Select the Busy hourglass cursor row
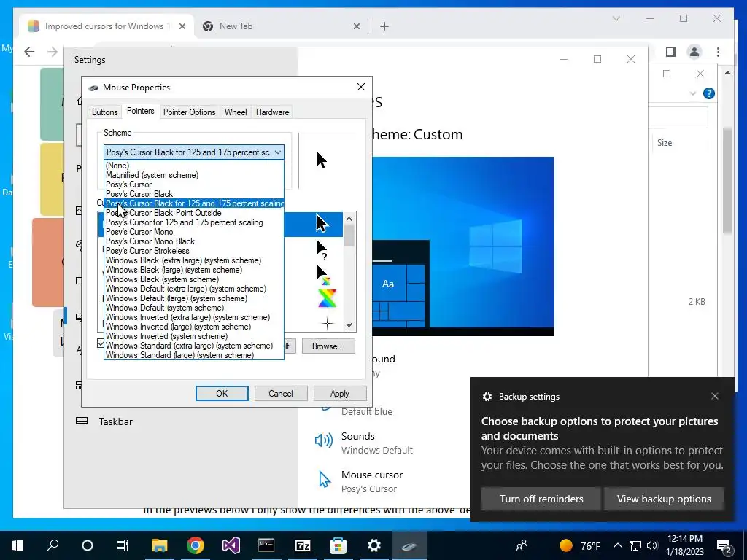 [x=327, y=298]
